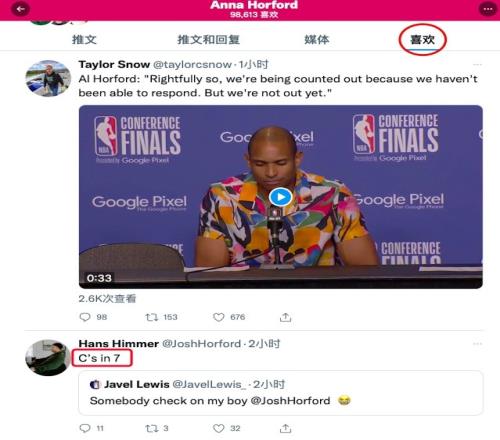Retweet Taylor Snow's tweet

152,317
